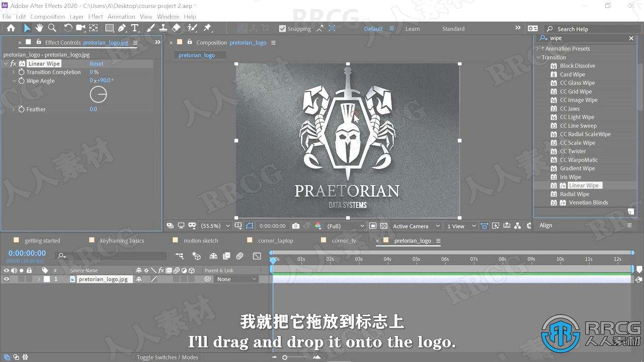This screenshot has width=644, height=362.
Task: Open the 1 View layout dropdown
Action: click(x=461, y=226)
